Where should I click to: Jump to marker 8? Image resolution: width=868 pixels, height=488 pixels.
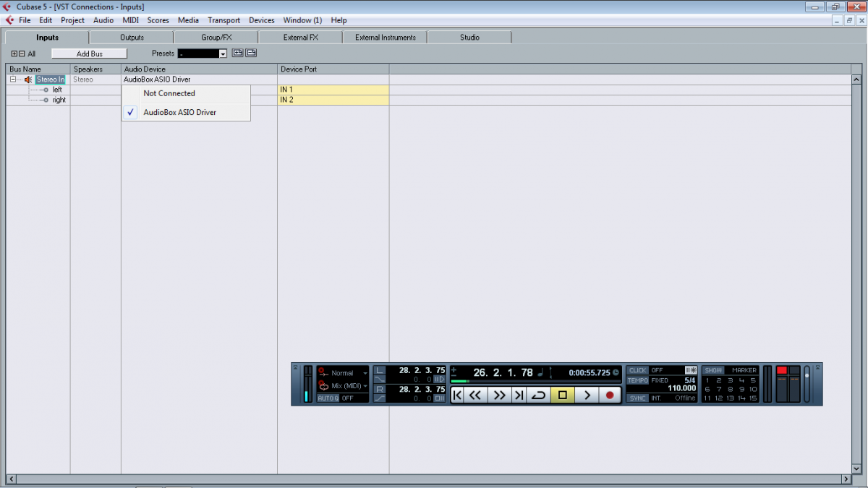pyautogui.click(x=730, y=389)
